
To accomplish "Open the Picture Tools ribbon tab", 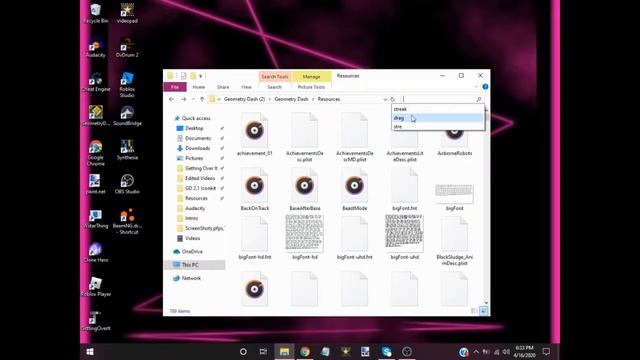I will [x=311, y=87].
